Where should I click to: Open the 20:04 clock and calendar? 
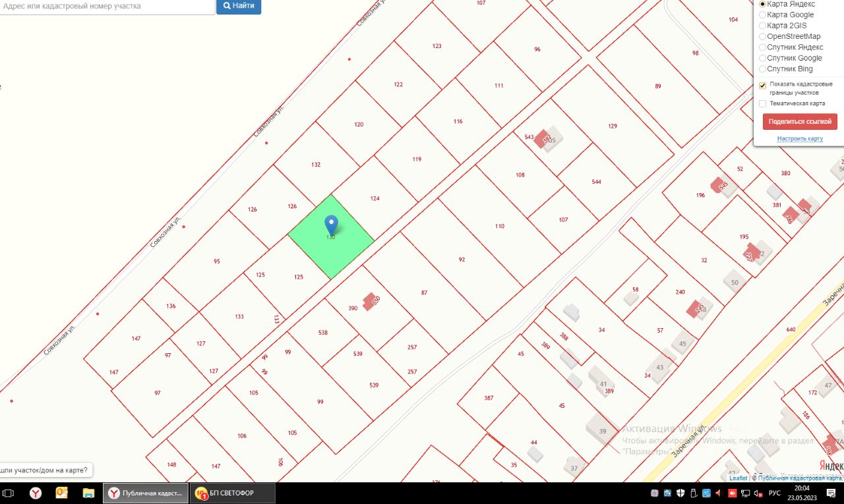pyautogui.click(x=802, y=493)
